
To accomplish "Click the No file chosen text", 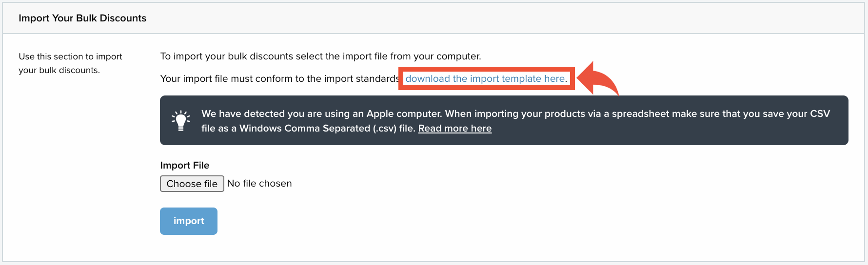I will click(259, 184).
